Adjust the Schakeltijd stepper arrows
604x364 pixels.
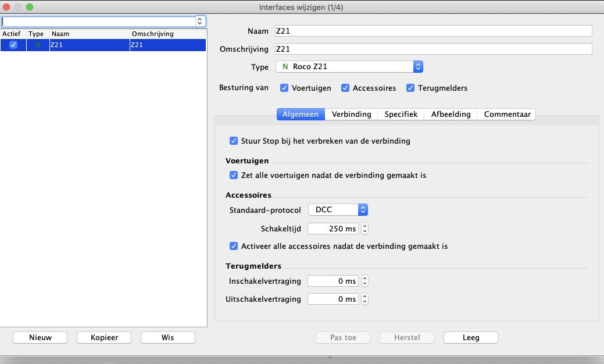364,229
